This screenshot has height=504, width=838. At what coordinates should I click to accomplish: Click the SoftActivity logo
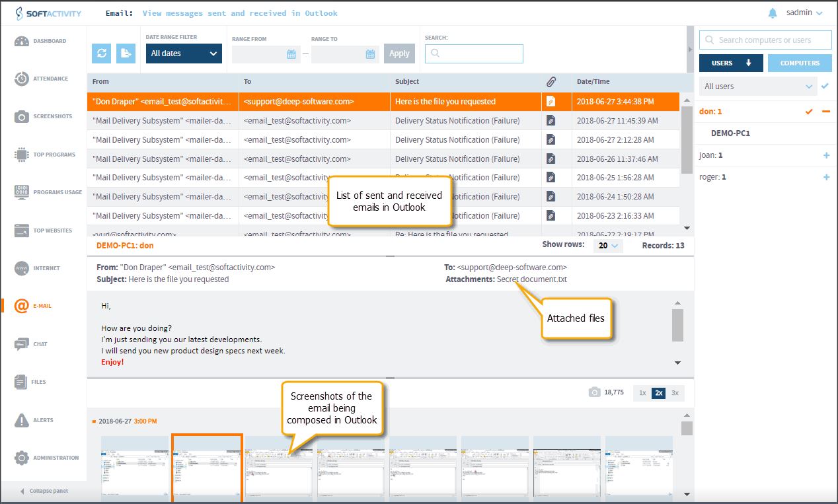48,13
